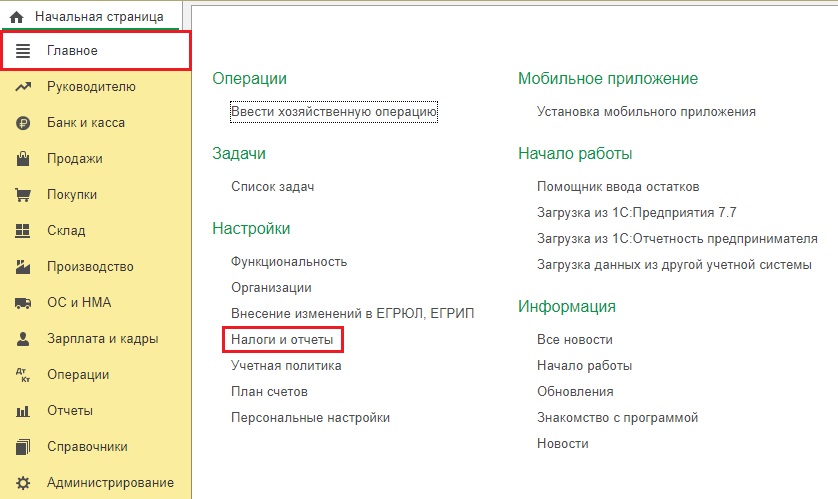Launch Помощник ввода остатков

[618, 187]
